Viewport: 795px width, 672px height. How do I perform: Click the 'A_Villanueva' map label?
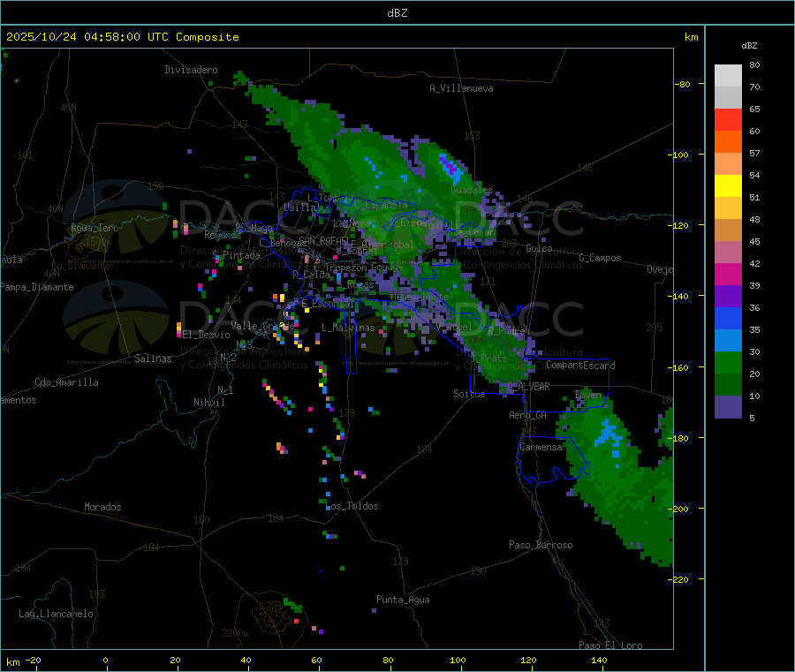tap(461, 88)
